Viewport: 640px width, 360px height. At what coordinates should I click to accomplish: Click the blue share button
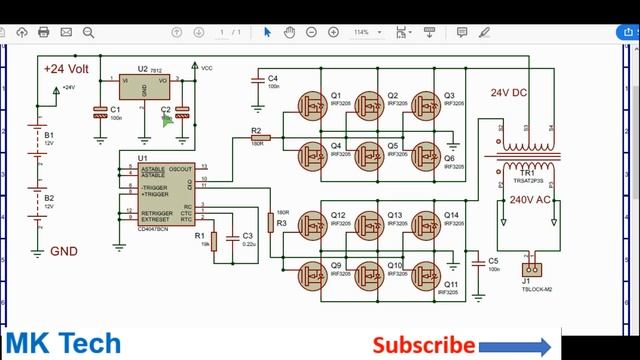[x=628, y=32]
